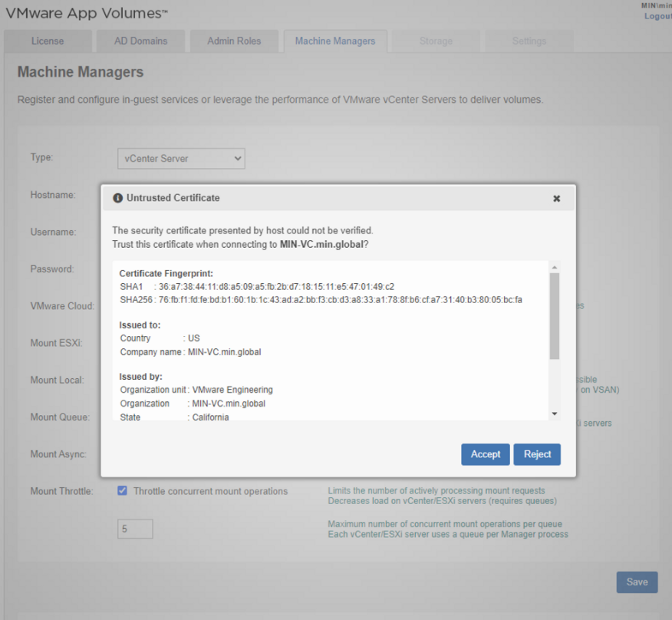The width and height of the screenshot is (672, 620).
Task: Click the scroll-down arrow in certificate details
Action: click(x=555, y=414)
